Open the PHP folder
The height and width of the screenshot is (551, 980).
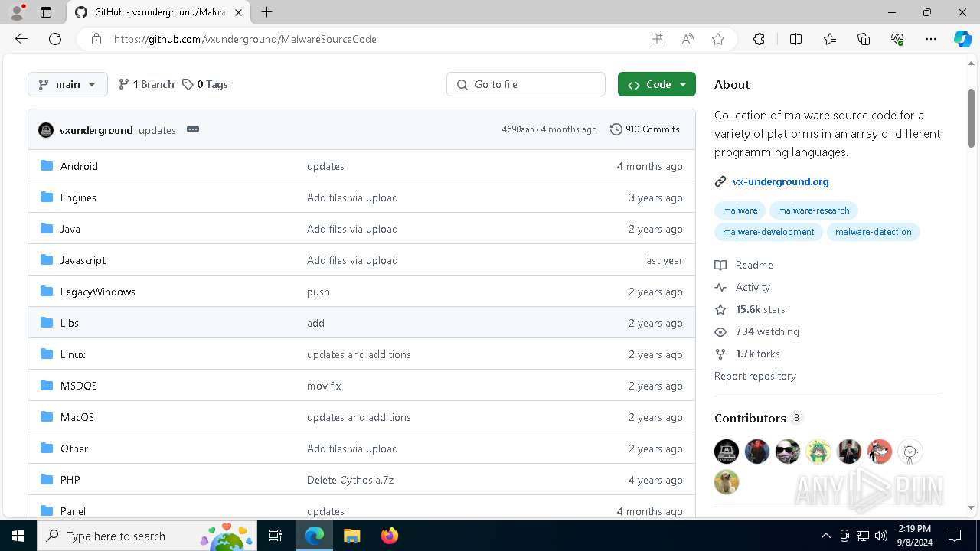pyautogui.click(x=70, y=480)
